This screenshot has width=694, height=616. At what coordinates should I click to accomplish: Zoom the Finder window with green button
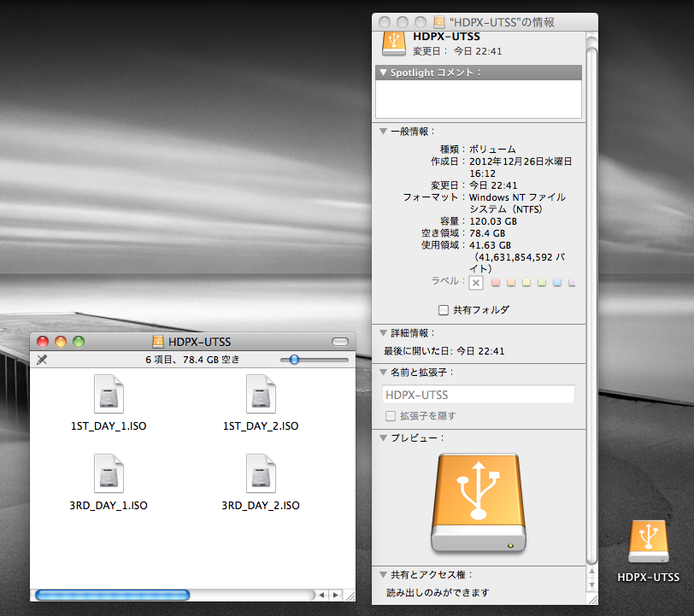click(79, 342)
